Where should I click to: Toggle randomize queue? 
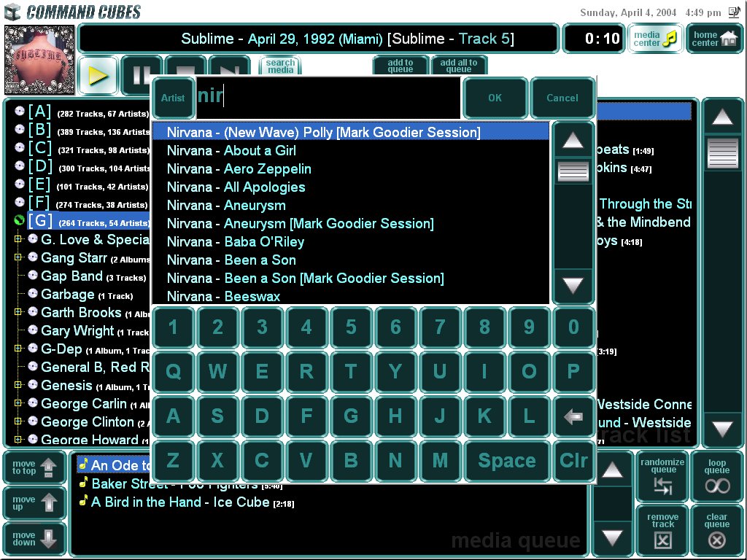click(x=662, y=476)
